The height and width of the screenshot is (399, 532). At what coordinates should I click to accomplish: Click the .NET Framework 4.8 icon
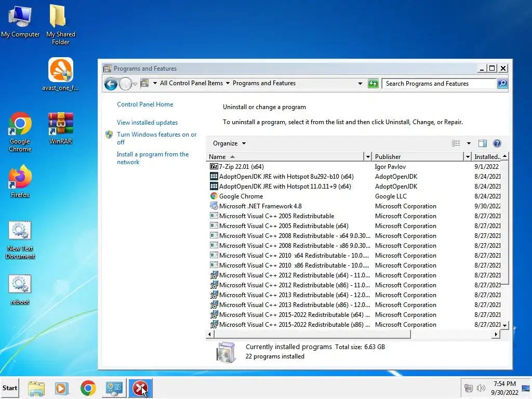[x=214, y=206]
